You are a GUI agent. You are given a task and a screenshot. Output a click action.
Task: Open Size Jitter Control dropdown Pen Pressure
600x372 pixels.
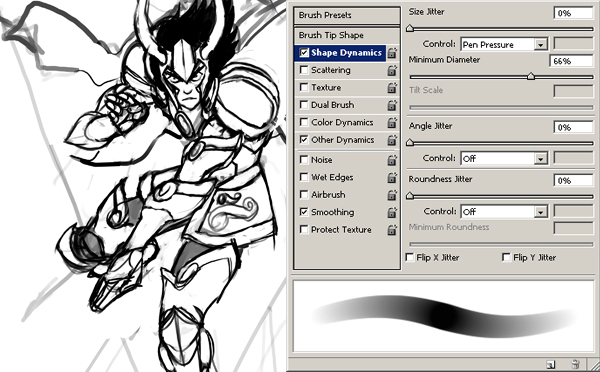pos(504,44)
